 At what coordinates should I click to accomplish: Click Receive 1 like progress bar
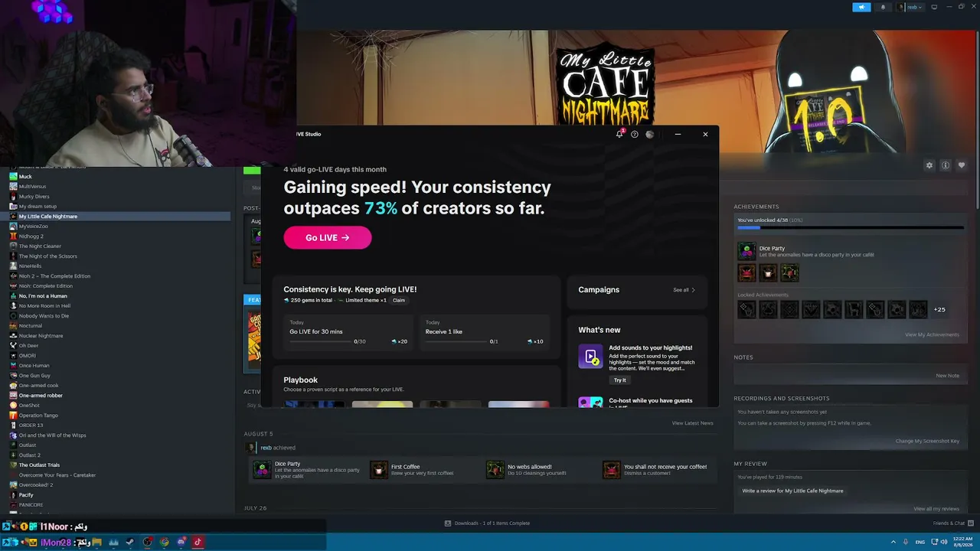(x=456, y=341)
